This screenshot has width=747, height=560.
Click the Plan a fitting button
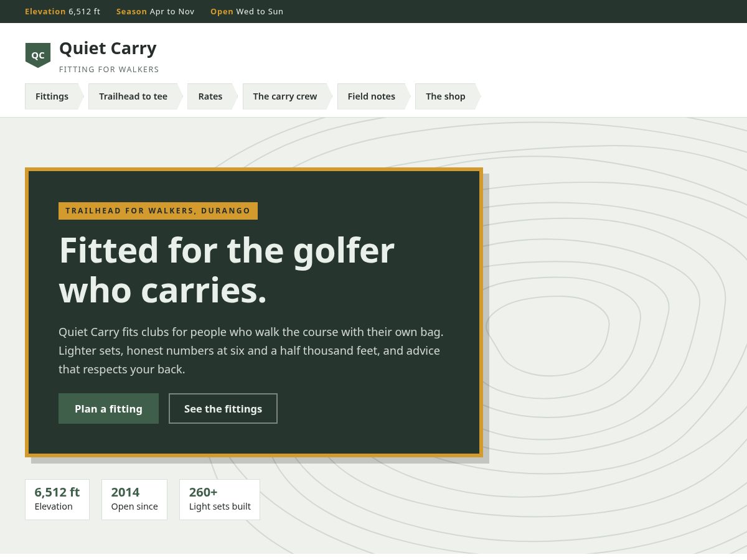point(108,409)
